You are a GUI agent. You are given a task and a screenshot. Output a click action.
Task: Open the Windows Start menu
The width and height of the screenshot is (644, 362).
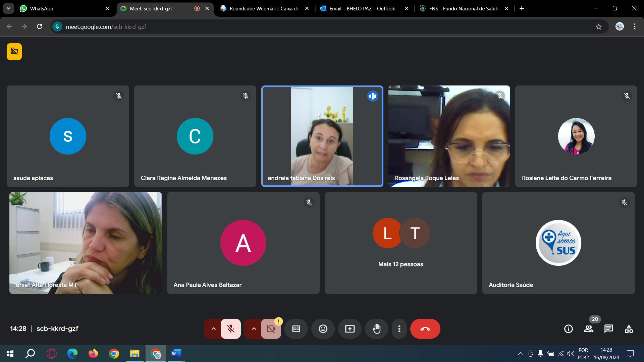tap(10, 354)
